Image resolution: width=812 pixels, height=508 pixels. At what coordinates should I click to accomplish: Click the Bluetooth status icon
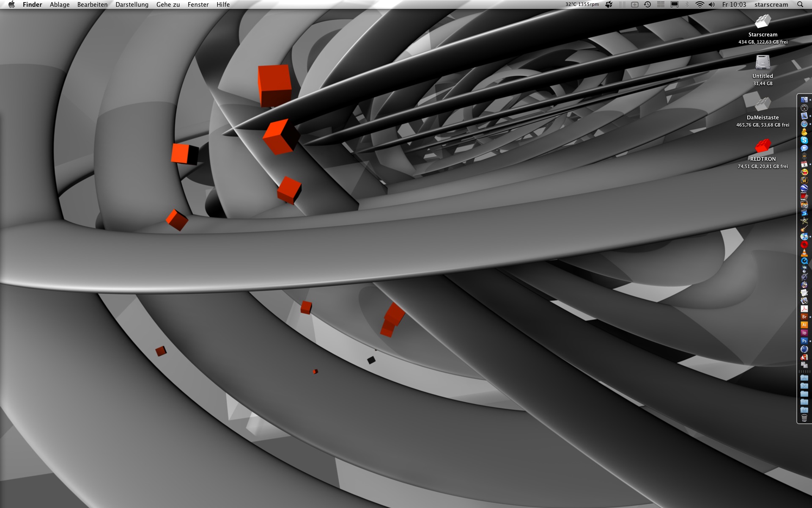[x=687, y=5]
